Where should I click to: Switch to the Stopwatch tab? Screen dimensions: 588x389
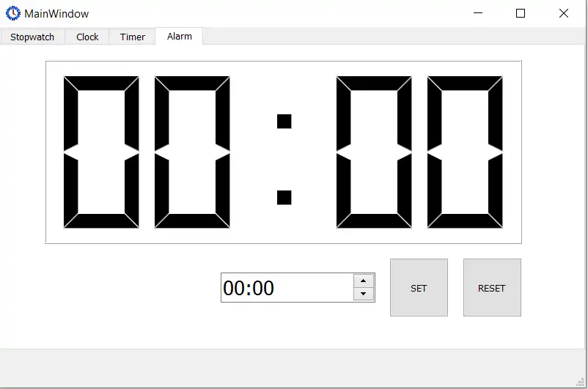[x=32, y=37]
